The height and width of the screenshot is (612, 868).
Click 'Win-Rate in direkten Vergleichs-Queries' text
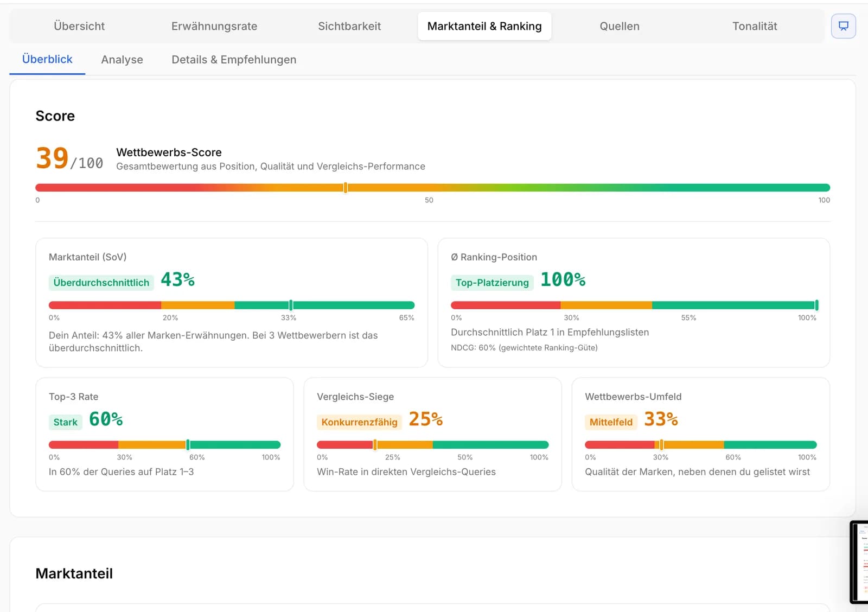click(x=406, y=472)
